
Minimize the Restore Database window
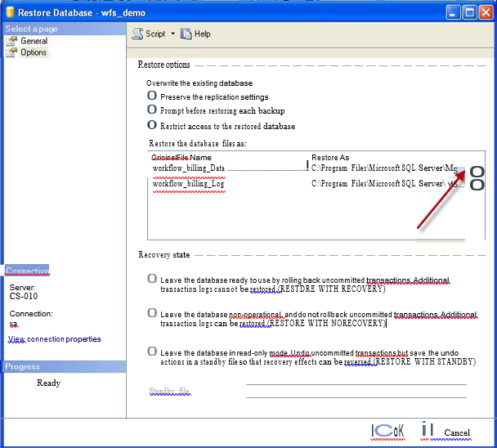tap(453, 13)
